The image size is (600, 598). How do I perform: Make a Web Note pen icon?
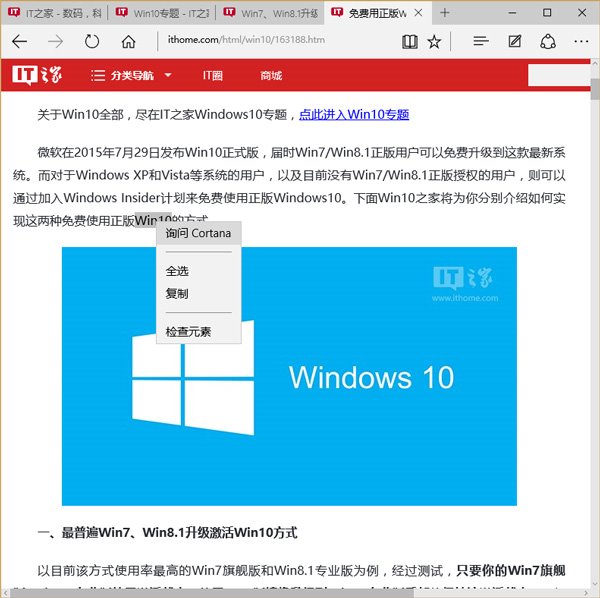point(514,42)
